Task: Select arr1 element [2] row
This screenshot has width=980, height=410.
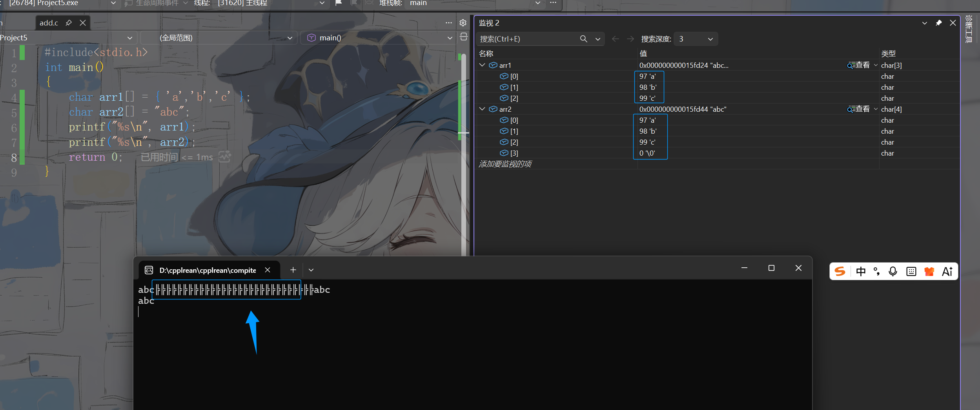Action: [718, 98]
